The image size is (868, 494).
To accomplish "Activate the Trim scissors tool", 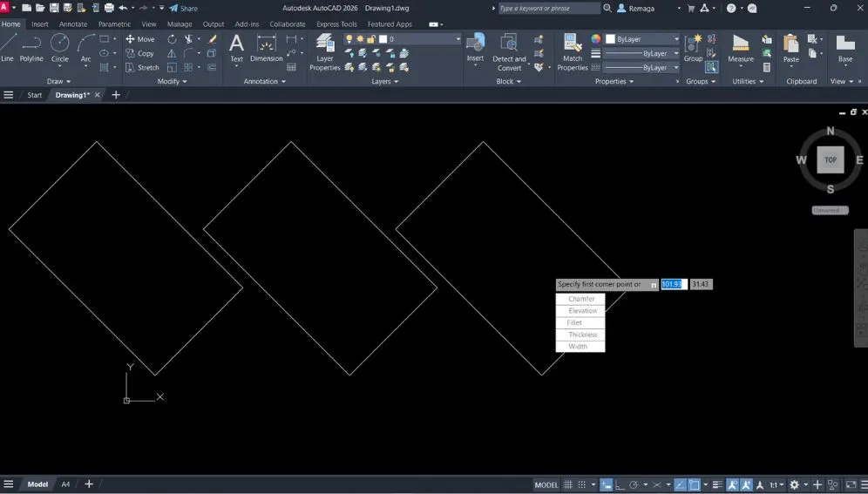I will 188,39.
